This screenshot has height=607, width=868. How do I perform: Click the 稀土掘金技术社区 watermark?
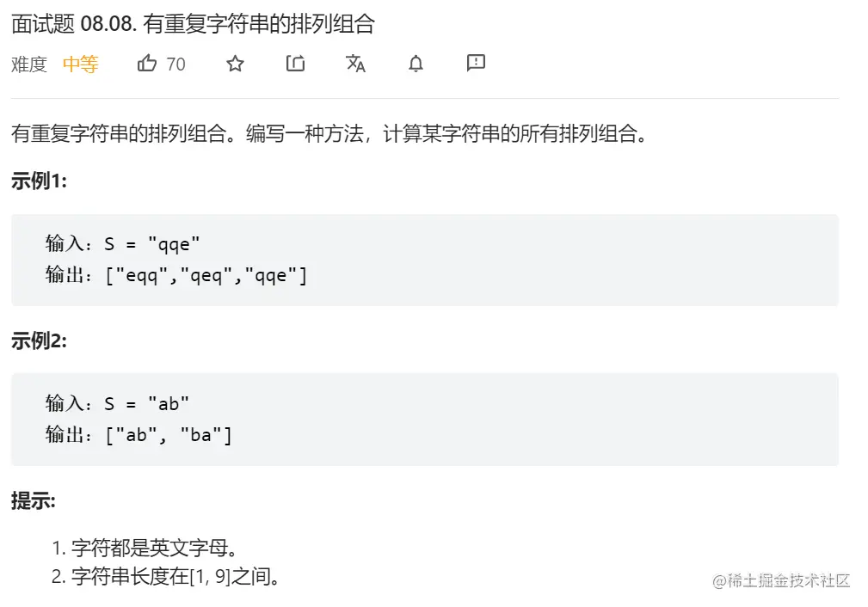[x=781, y=580]
